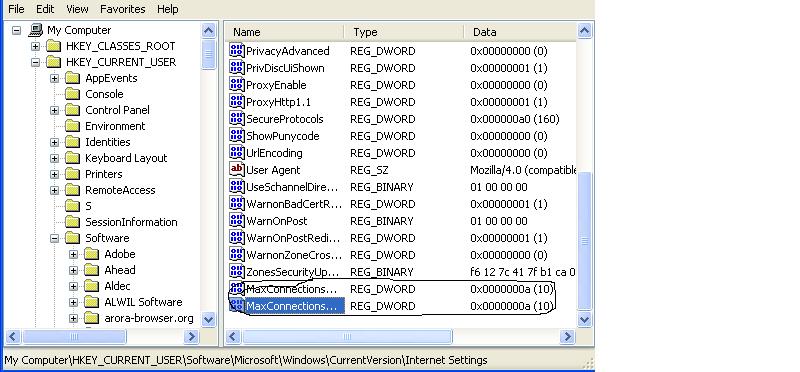Select the RemoteAccess key label

(x=120, y=190)
